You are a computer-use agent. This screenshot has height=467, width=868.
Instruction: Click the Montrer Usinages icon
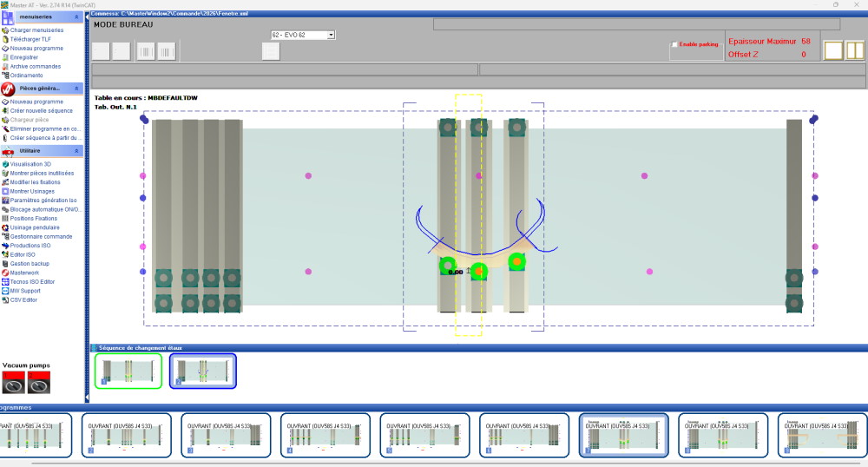click(5, 192)
